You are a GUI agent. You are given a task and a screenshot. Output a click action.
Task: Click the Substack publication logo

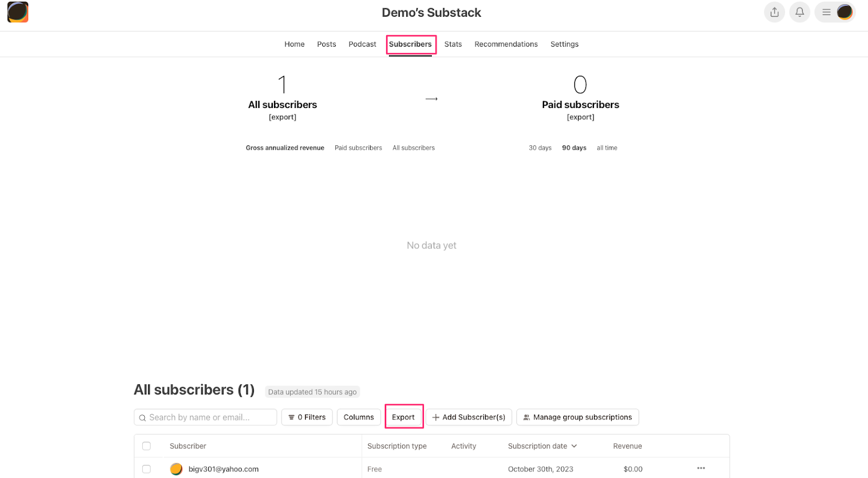click(18, 12)
